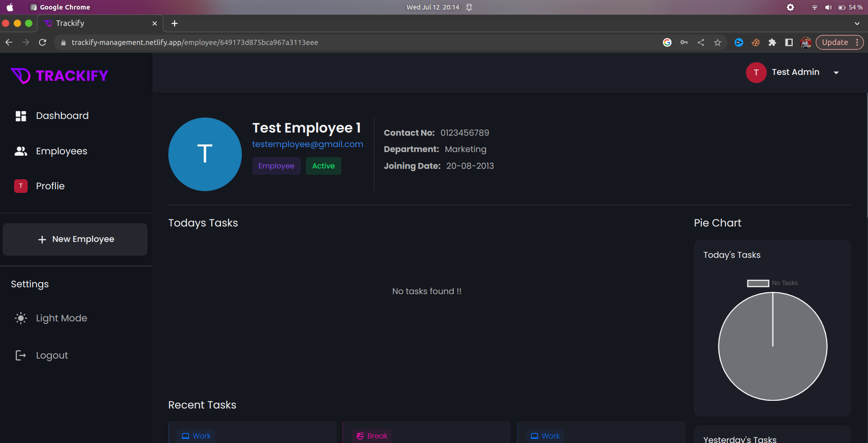Click the Light Mode sun icon
Screen dimensions: 868x443
(21, 318)
